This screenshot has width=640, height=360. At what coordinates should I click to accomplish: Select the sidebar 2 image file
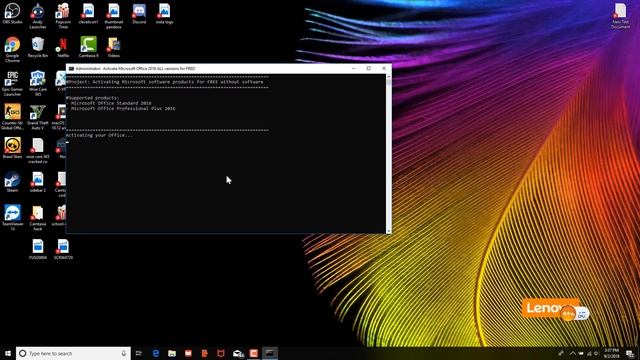click(x=38, y=182)
